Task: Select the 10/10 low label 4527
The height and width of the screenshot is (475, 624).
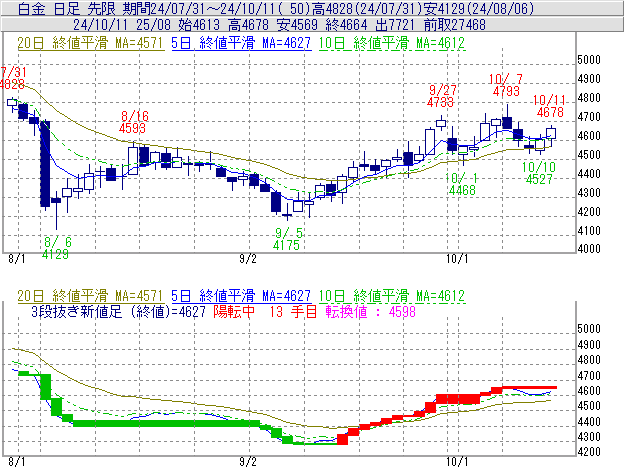Action: (539, 179)
